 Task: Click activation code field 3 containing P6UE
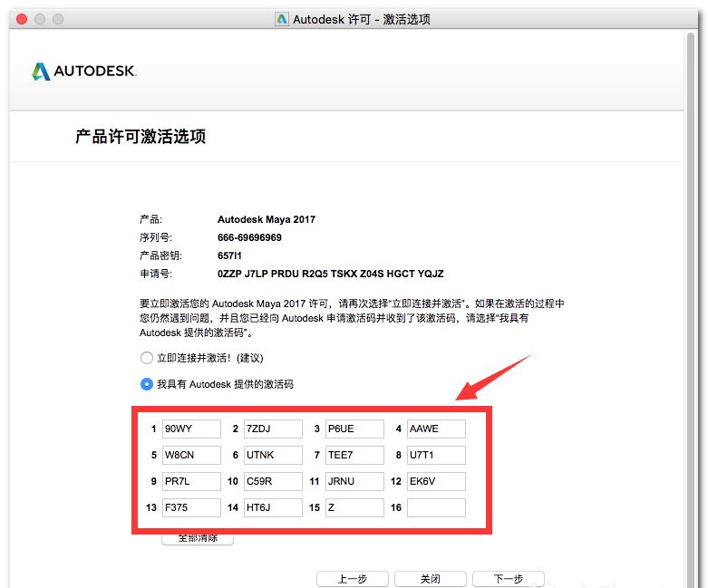[x=354, y=429]
